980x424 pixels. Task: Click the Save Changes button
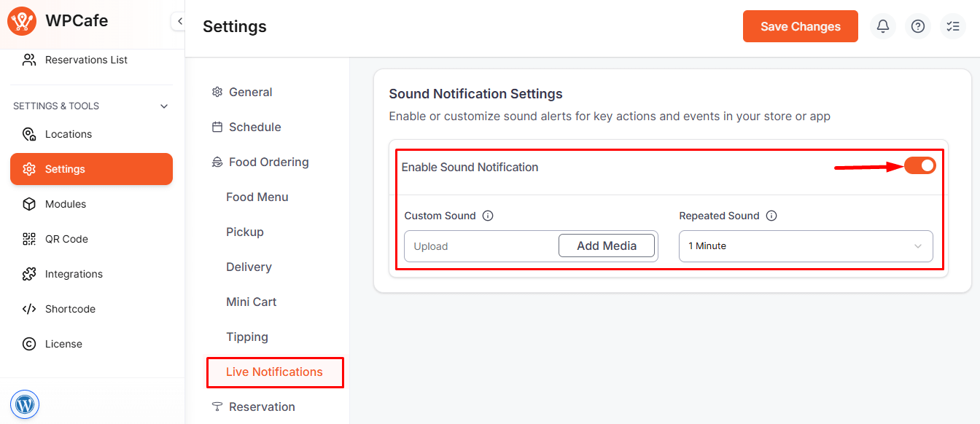800,26
